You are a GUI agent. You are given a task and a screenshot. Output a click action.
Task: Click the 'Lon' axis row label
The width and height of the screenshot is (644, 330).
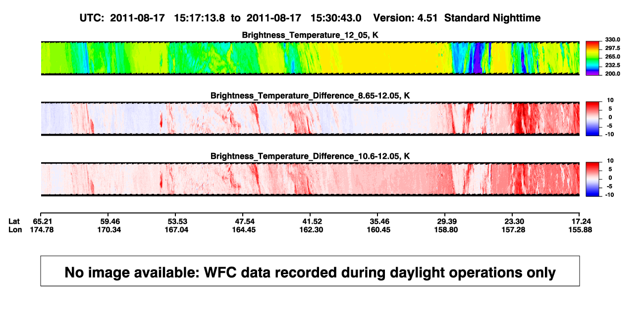pyautogui.click(x=15, y=230)
